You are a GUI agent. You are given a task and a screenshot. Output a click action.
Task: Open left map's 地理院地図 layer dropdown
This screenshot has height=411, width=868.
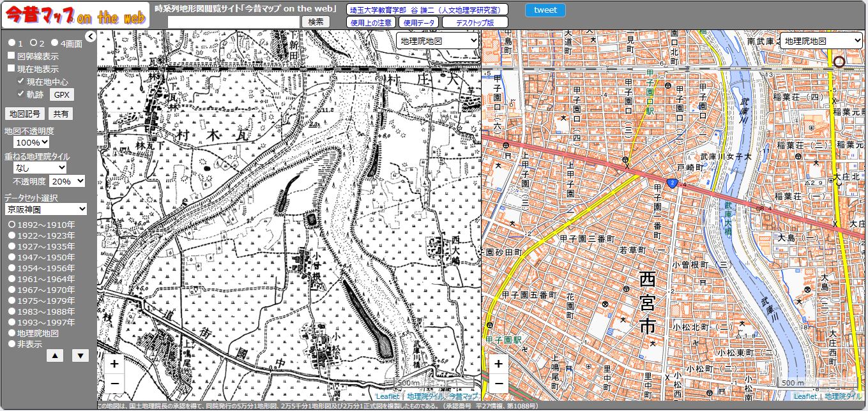pos(438,40)
